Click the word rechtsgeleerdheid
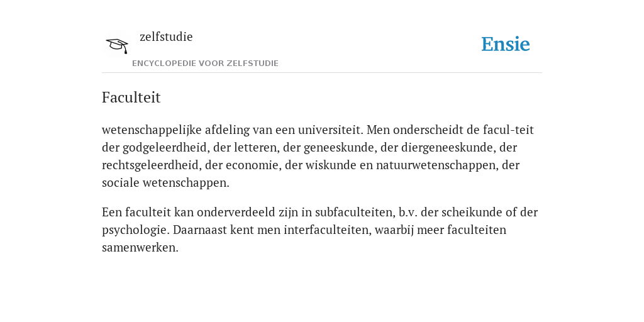644x322 pixels. pos(151,165)
